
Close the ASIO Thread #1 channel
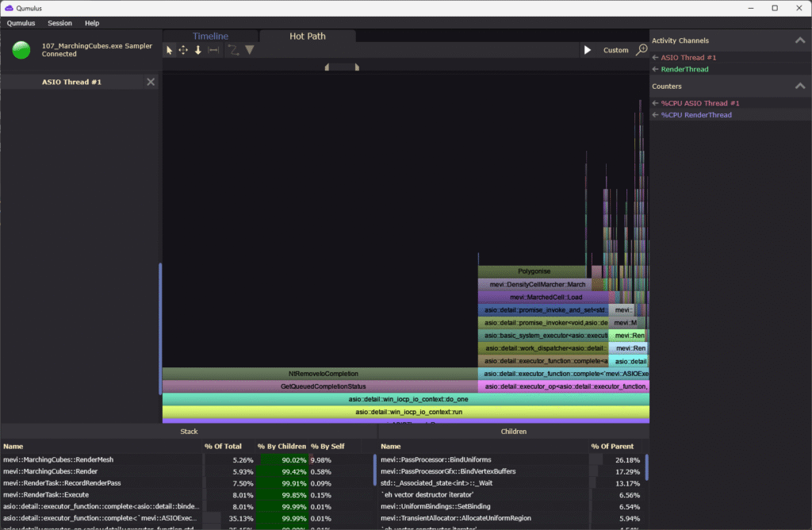pos(151,83)
